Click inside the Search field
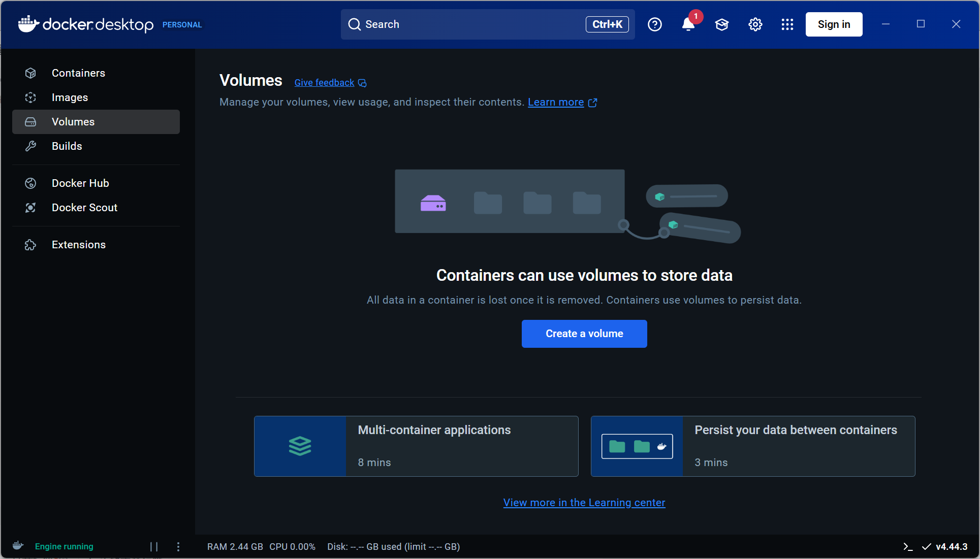This screenshot has height=559, width=980. tap(488, 24)
